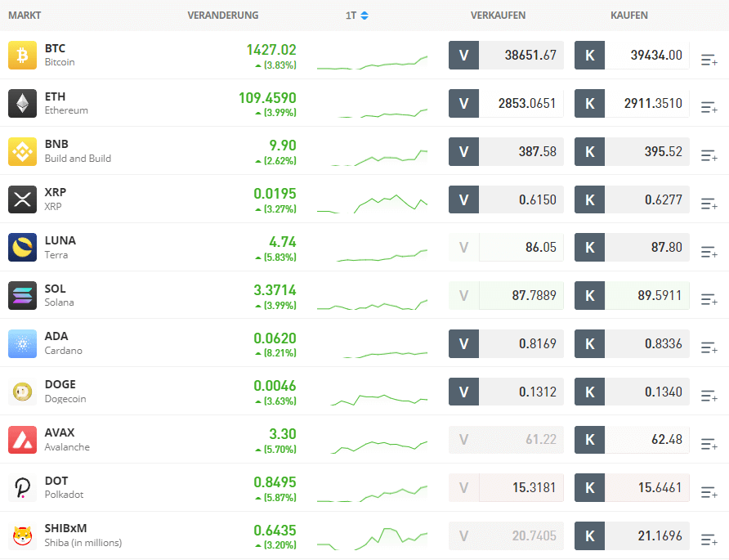Sell ADA at 0.8169
Image resolution: width=729 pixels, height=560 pixels.
506,343
